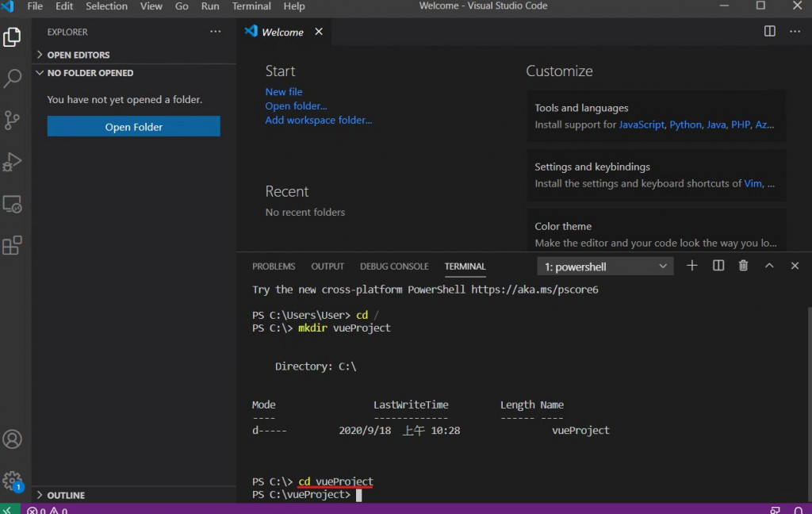Split the terminal pane
The image size is (812, 514).
click(x=718, y=266)
